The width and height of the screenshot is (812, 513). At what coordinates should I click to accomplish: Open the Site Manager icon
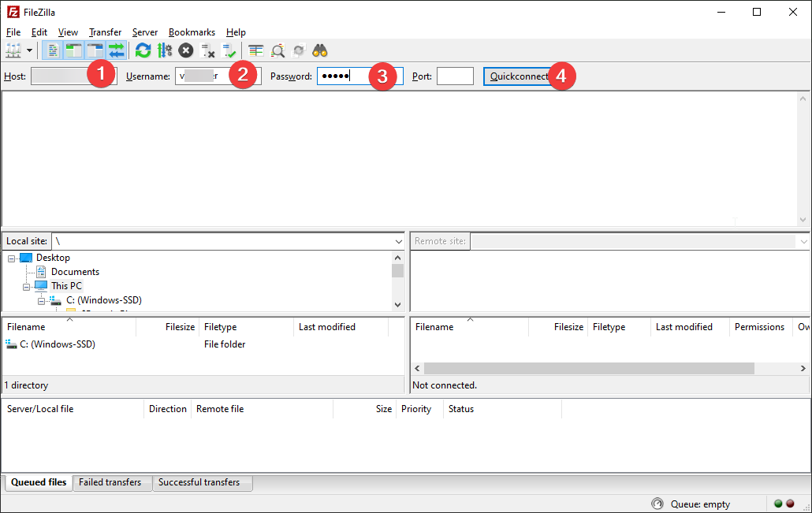[13, 50]
